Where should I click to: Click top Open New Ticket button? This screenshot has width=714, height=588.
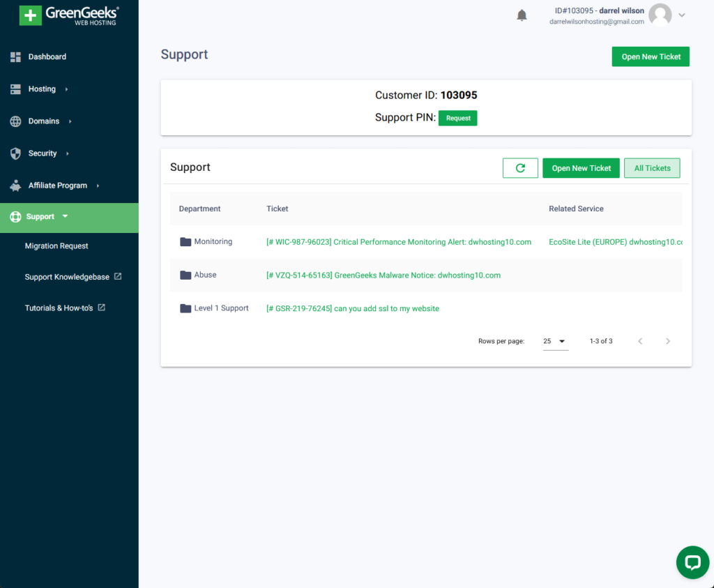click(x=651, y=56)
